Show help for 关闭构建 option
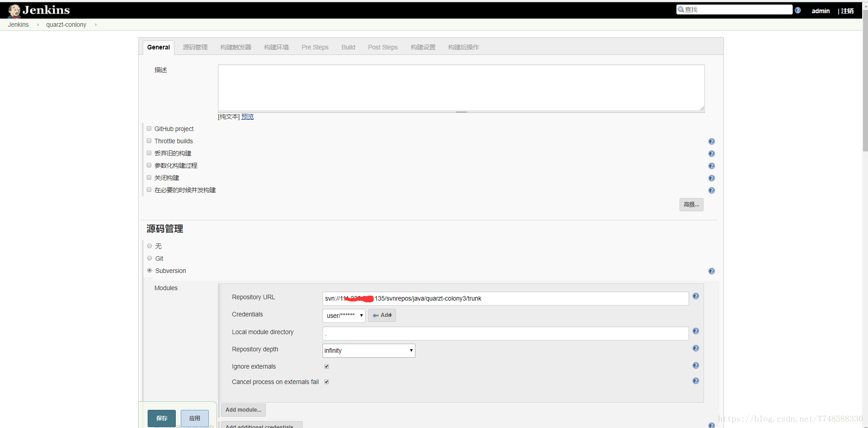 point(712,178)
